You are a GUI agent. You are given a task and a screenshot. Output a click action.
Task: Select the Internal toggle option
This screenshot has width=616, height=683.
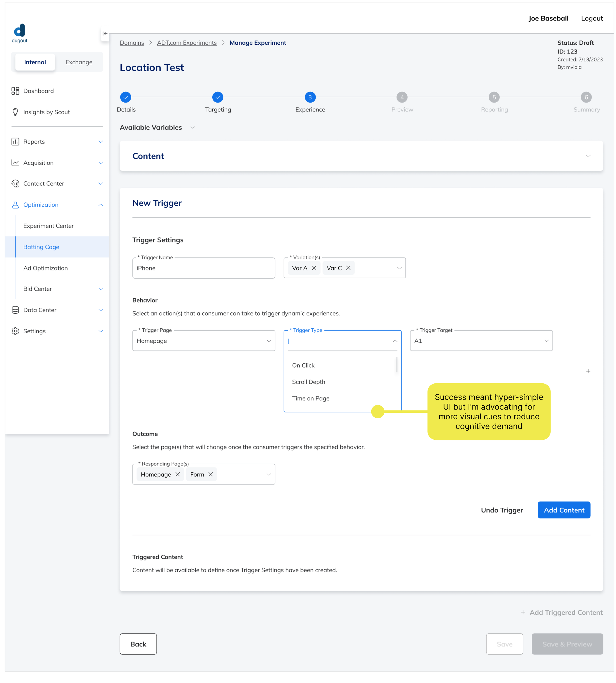(x=35, y=62)
